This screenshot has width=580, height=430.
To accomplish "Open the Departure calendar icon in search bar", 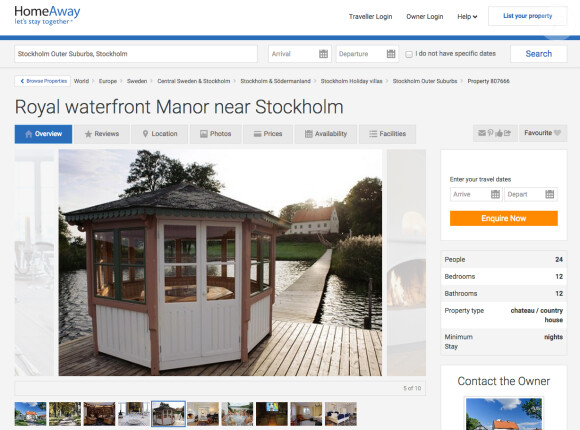I will tap(391, 54).
